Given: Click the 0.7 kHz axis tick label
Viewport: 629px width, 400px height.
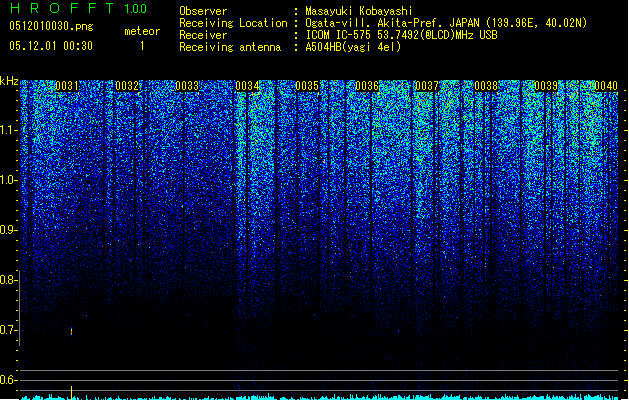Looking at the screenshot, I should point(8,330).
